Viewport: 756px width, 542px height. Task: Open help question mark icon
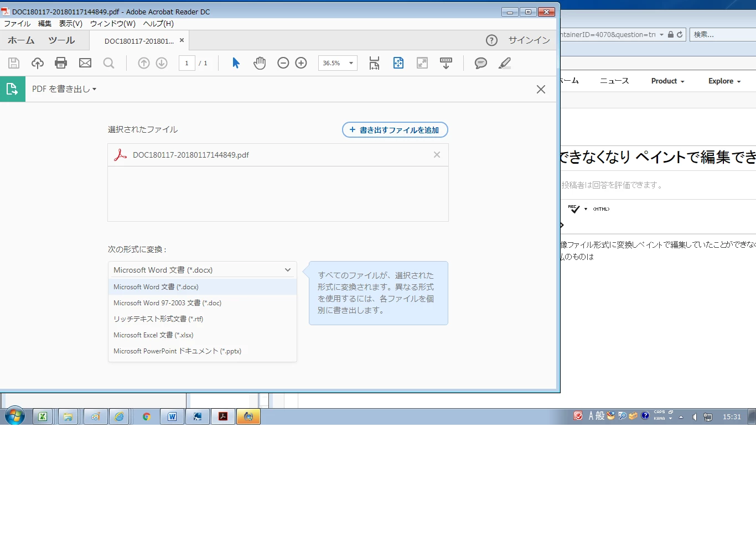click(491, 40)
